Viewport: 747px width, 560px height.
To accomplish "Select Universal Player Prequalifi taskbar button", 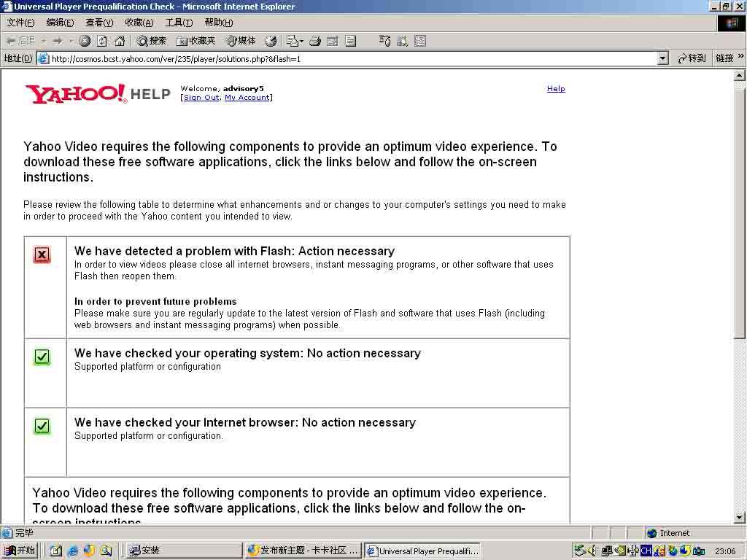I will click(x=422, y=551).
